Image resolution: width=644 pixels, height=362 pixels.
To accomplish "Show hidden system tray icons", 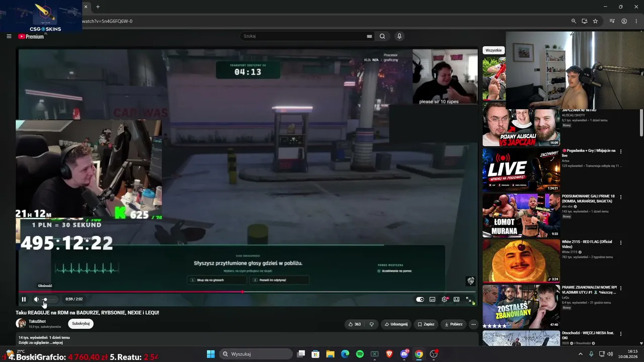I will 580,354.
